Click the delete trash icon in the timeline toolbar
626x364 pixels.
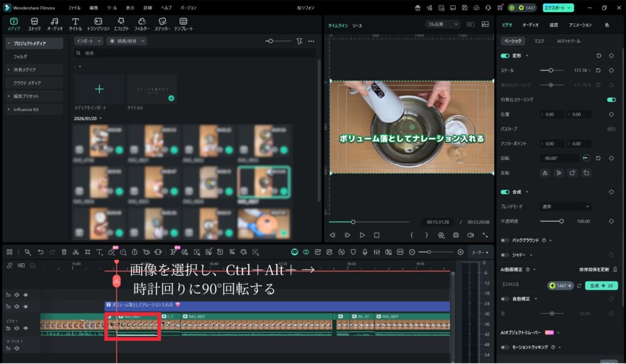click(64, 252)
